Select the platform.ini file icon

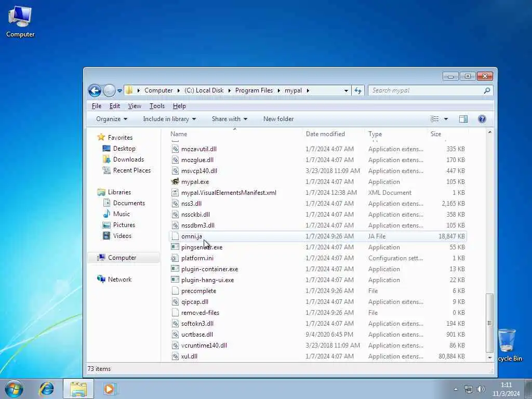point(175,258)
